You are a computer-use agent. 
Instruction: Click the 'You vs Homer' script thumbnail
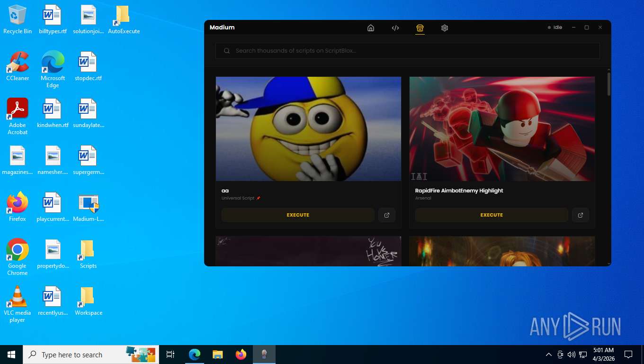(308, 251)
